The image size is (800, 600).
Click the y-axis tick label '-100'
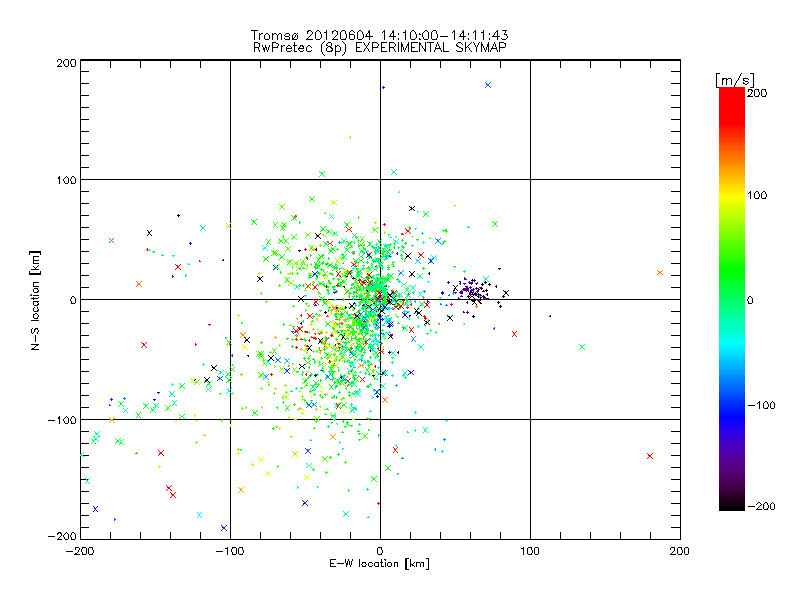62,420
